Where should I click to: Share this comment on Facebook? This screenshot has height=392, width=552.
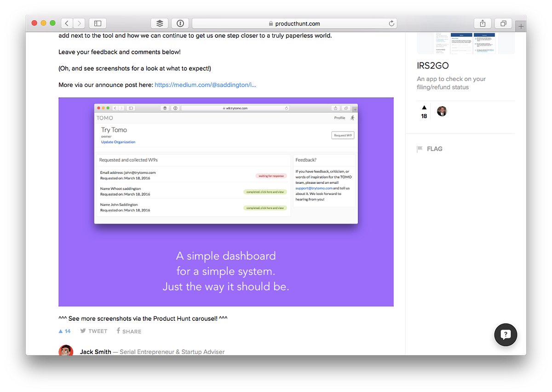coord(129,331)
